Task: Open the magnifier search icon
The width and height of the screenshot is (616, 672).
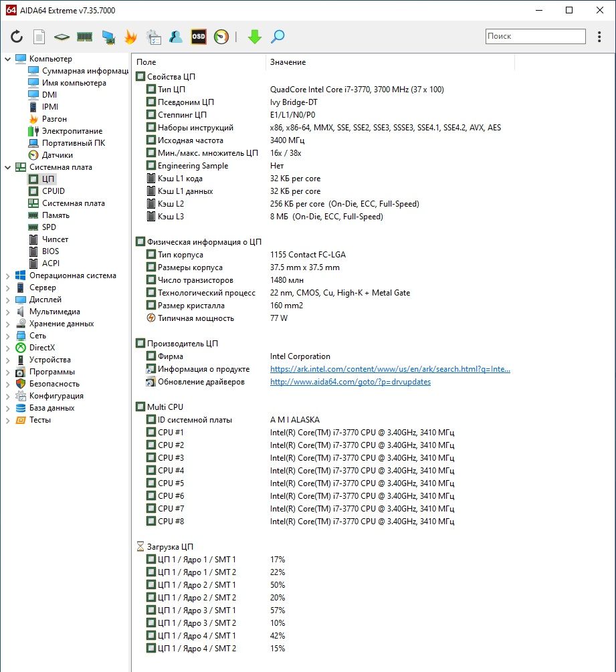Action: pos(278,37)
